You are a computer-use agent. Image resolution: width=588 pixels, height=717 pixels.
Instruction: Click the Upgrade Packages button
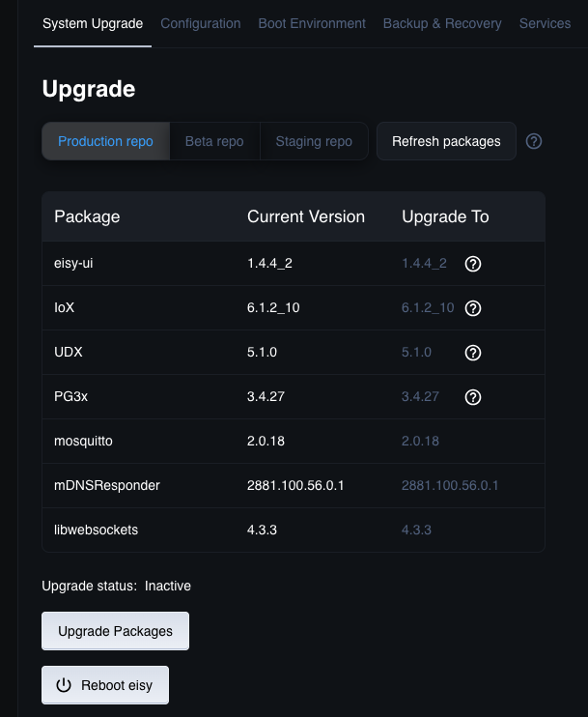[115, 631]
